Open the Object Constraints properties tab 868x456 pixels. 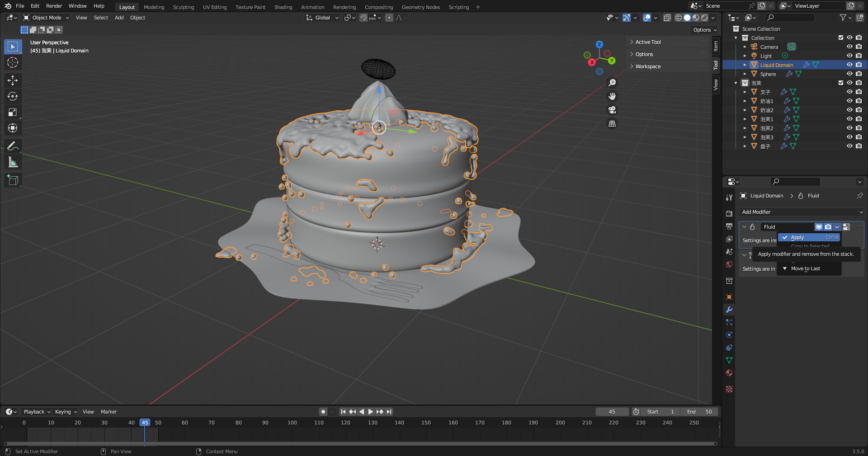729,348
